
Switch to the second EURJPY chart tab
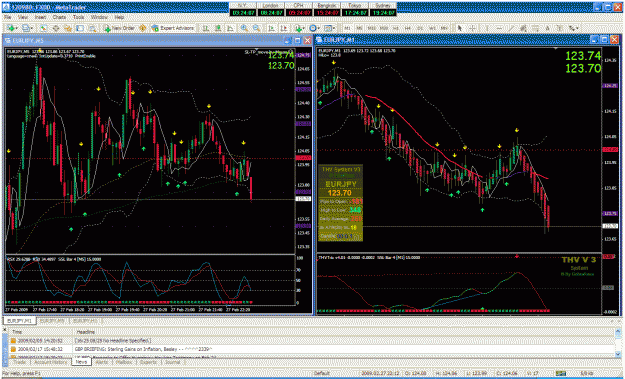[x=52, y=321]
